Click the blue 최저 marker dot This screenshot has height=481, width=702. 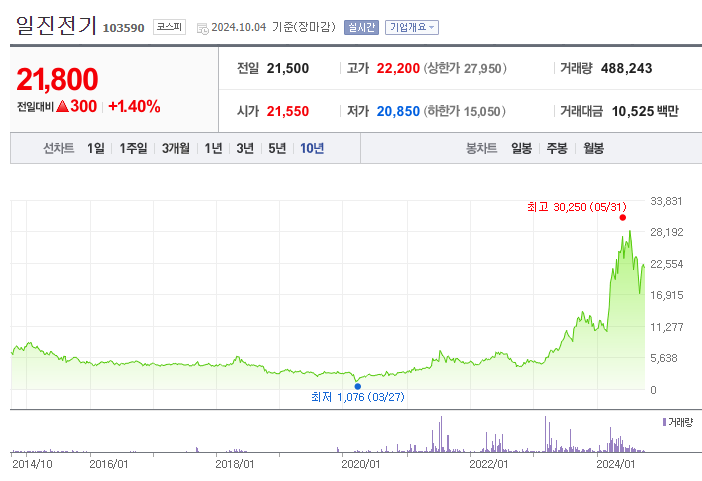pyautogui.click(x=357, y=386)
